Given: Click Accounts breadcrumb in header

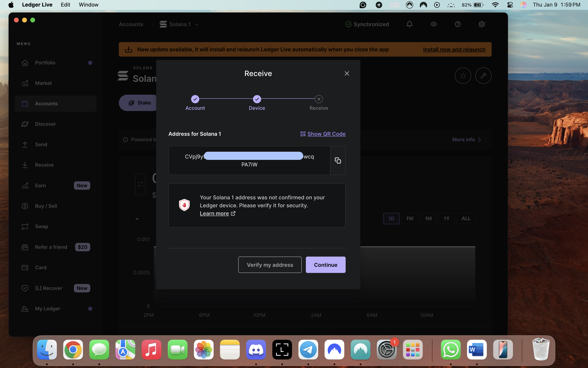Looking at the screenshot, I should click(x=131, y=24).
